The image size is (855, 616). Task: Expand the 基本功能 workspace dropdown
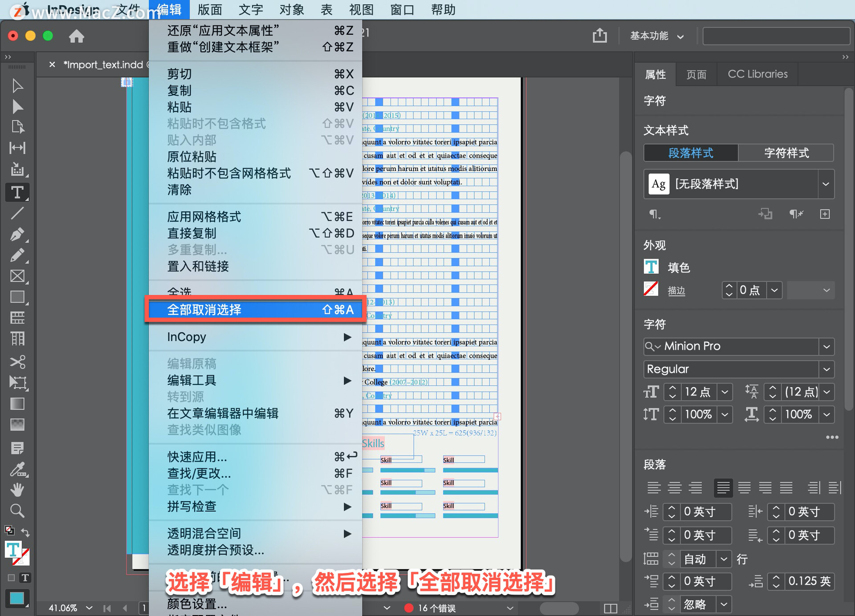(657, 36)
